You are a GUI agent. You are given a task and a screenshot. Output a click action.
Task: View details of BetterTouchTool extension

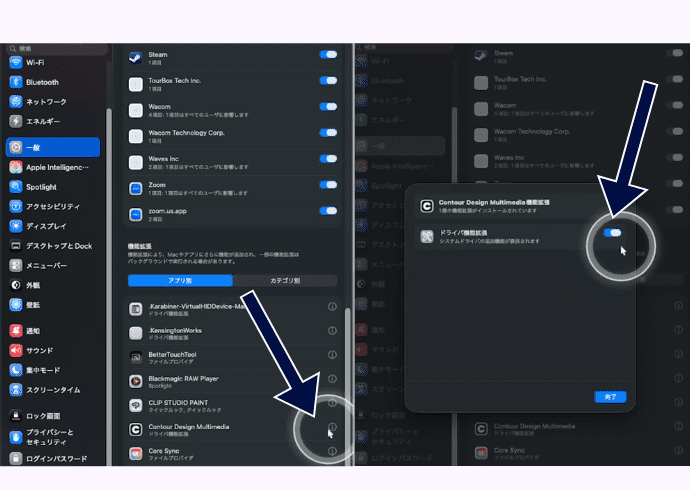(x=332, y=355)
